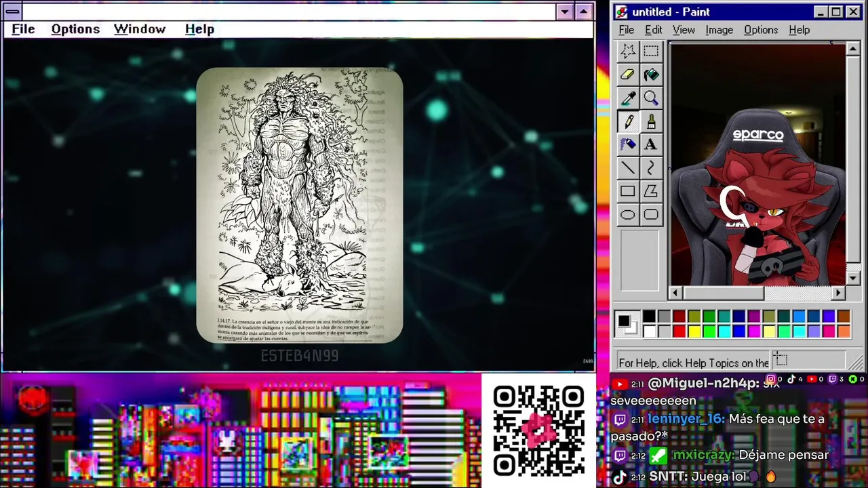Viewport: 868px width, 488px height.
Task: Click Paint horizontal scrollbar right arrow
Action: pos(839,293)
